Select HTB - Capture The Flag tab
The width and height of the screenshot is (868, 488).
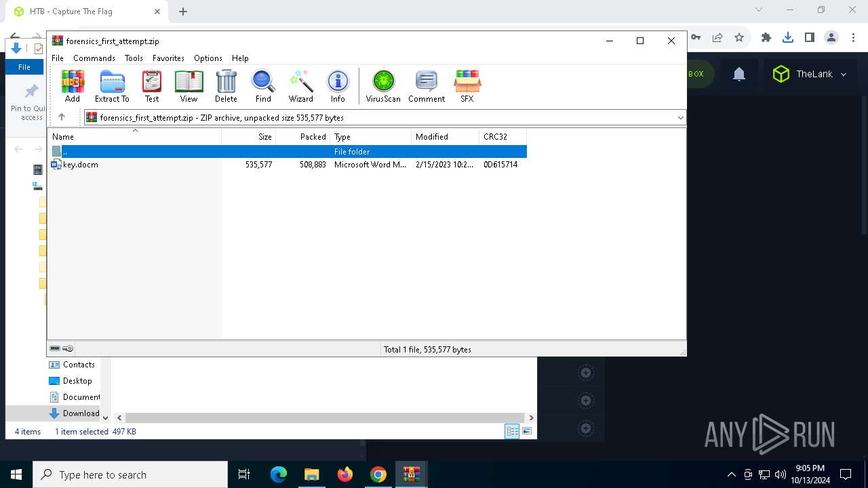[87, 12]
